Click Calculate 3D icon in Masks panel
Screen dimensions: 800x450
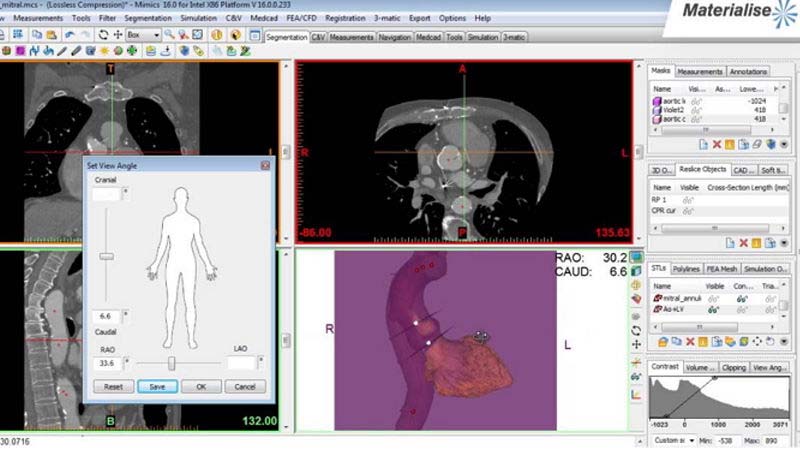770,145
